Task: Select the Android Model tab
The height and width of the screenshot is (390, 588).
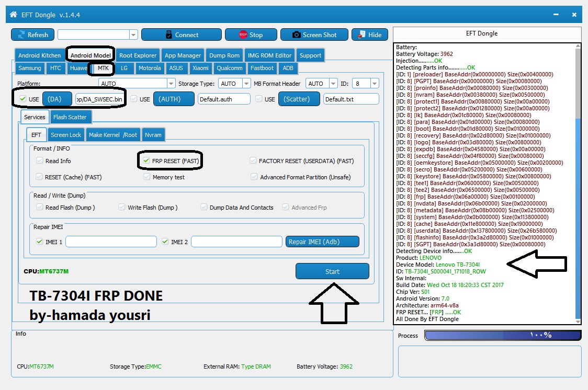Action: coord(91,55)
